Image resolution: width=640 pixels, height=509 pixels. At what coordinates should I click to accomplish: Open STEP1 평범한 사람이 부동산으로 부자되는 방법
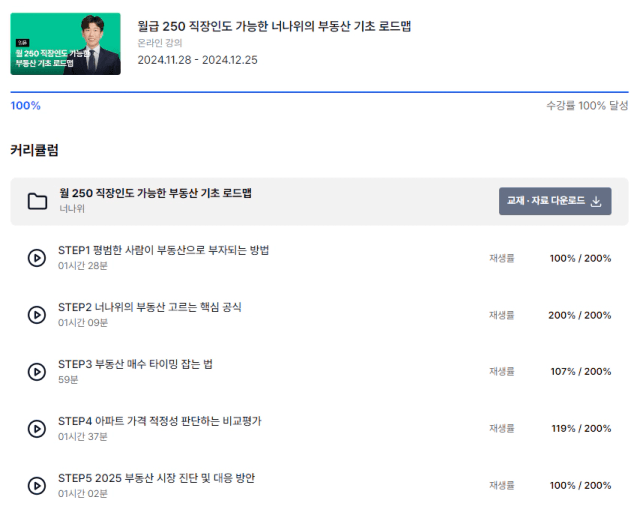(x=163, y=250)
